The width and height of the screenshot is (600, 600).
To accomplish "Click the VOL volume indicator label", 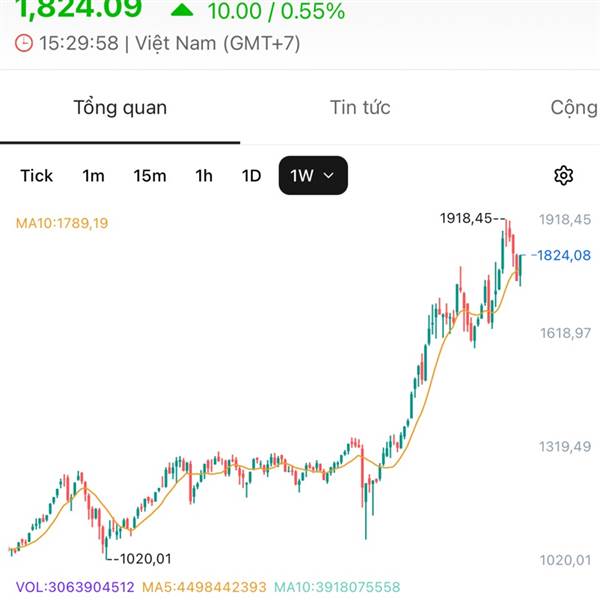I will coord(75,587).
